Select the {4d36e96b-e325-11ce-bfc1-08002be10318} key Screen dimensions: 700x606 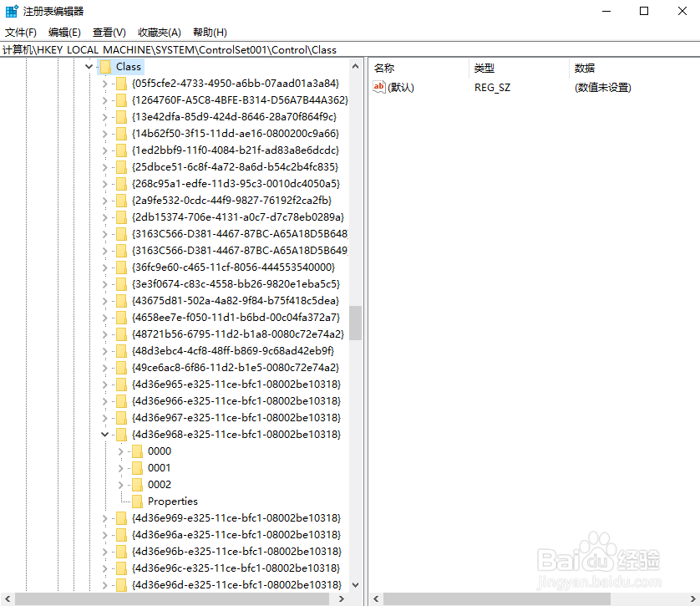click(x=236, y=552)
